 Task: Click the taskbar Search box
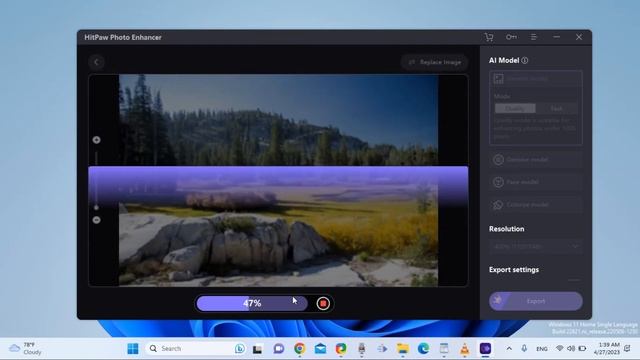click(196, 349)
